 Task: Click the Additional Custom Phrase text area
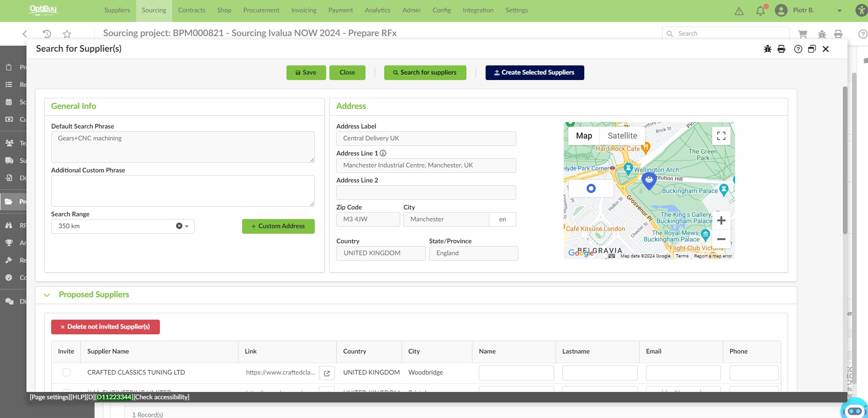(183, 191)
